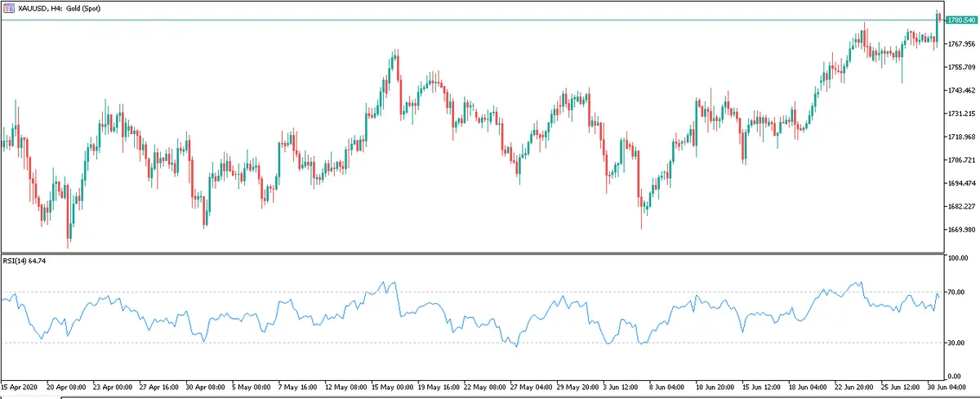Select the green 1780.540 current price tag

pos(960,20)
